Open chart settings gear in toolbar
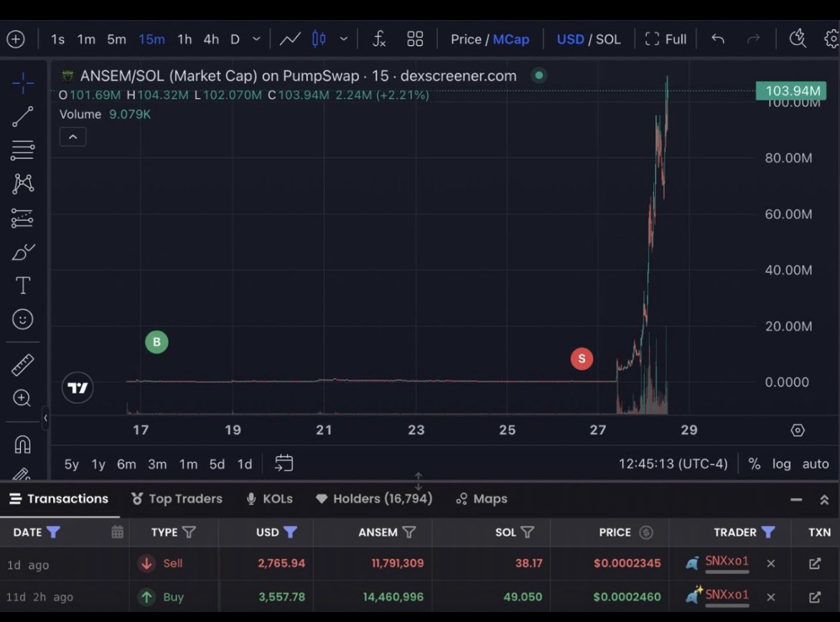The image size is (840, 622). [x=832, y=39]
